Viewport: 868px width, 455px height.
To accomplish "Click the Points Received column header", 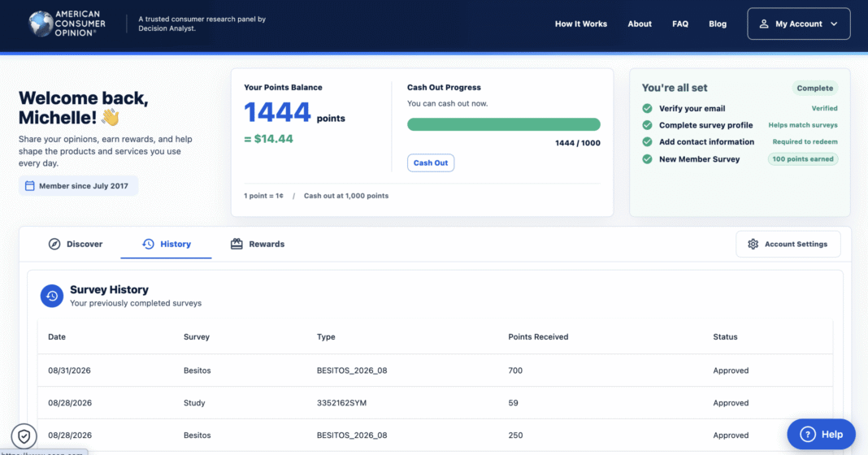I will point(538,336).
